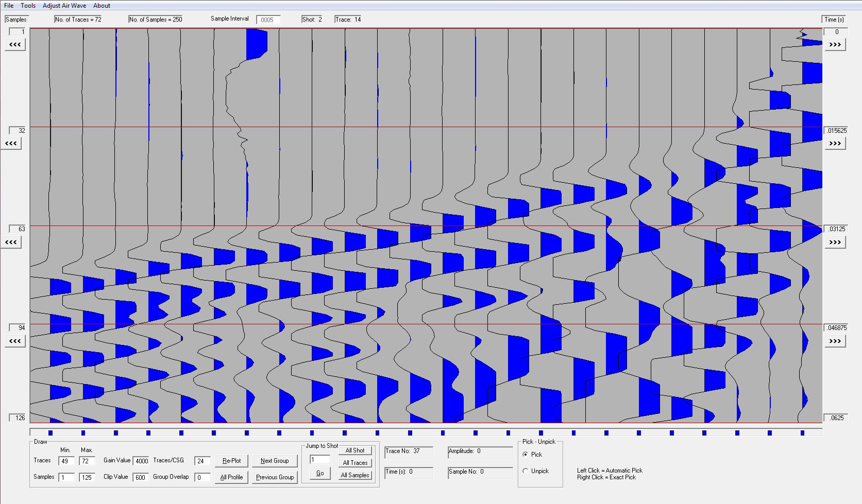Click the Previous Group button
Screen dimensions: 862x504
[274, 477]
